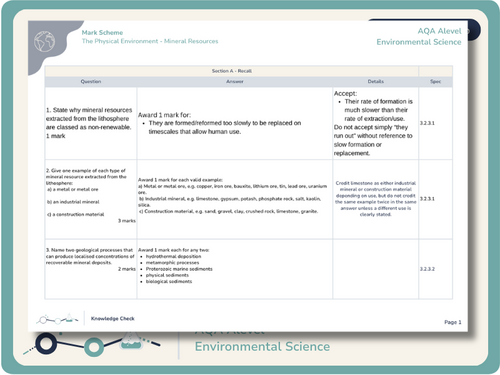Select the "a) Metal or metal ore, e.g. copper" answer line

tap(232, 189)
